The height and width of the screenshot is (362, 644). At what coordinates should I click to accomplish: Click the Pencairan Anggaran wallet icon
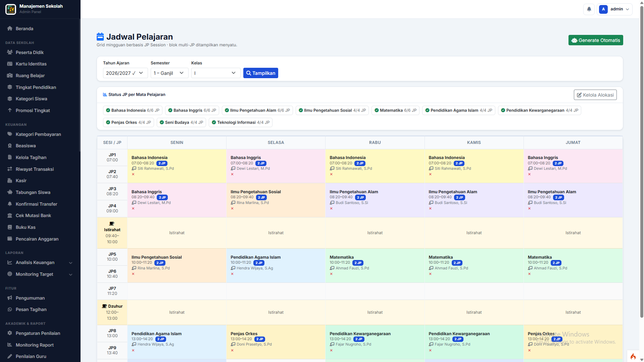(x=10, y=239)
